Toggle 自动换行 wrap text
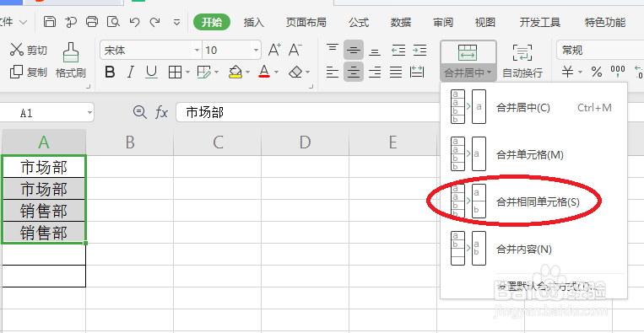Viewport: 644px width, 333px height. point(522,61)
